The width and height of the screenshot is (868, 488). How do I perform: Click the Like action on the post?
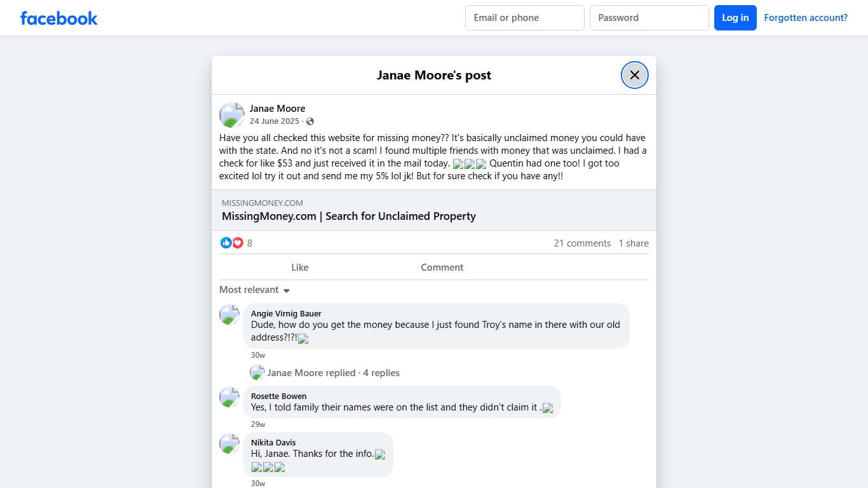click(299, 267)
